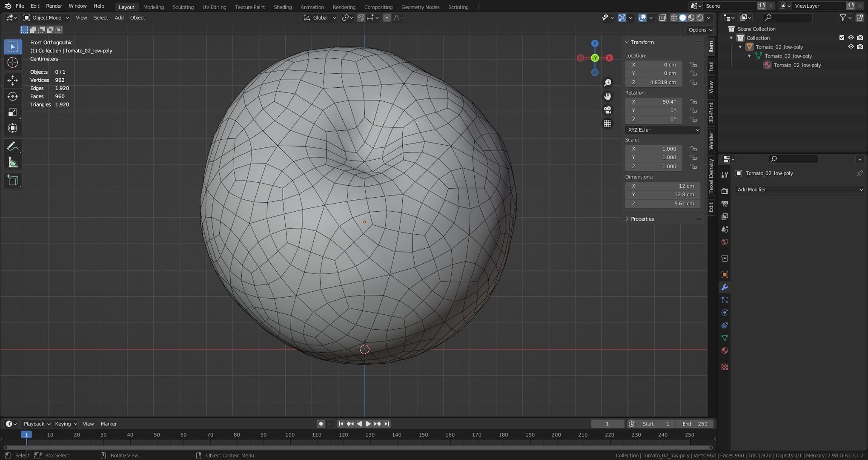Open the Global transform orientation dropdown

(320, 17)
